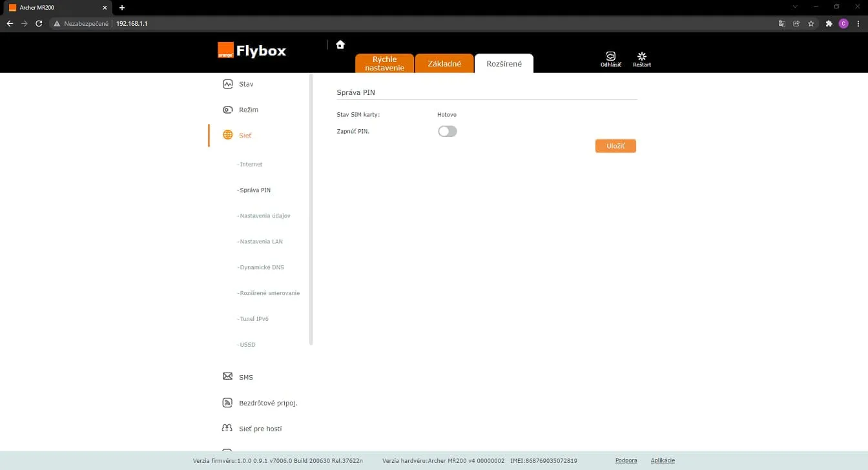Enable the Zapnúť PIN toggle
Image resolution: width=868 pixels, height=470 pixels.
447,131
